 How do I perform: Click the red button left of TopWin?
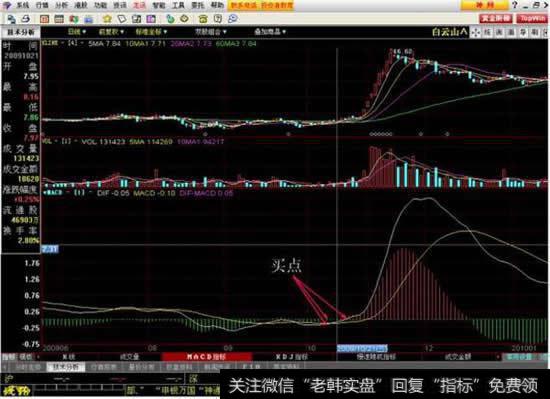point(495,19)
